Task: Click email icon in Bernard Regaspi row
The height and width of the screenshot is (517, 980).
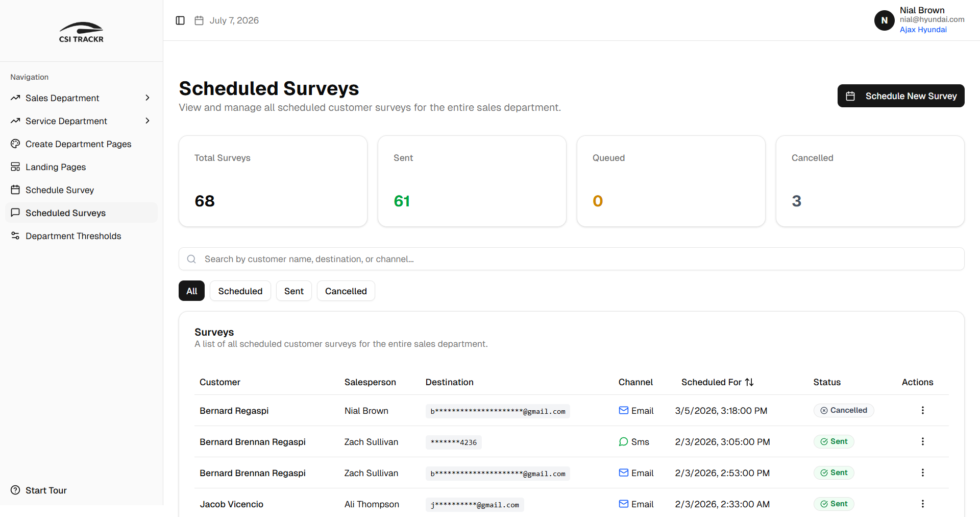Action: (623, 410)
